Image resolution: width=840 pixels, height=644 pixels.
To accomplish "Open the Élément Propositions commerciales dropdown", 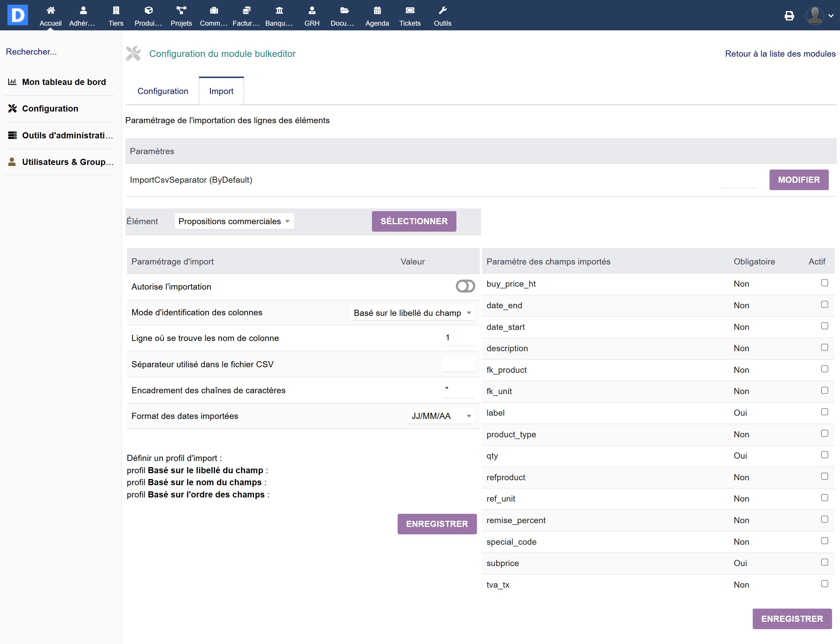I will [x=234, y=221].
